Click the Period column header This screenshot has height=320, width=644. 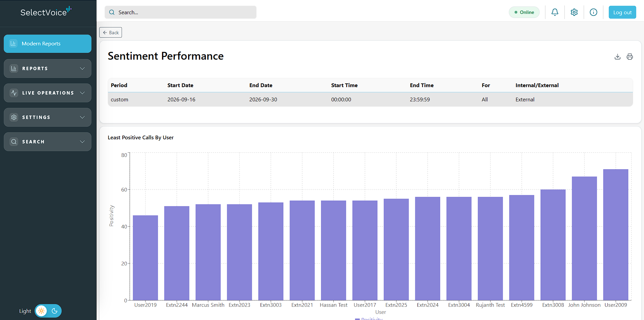[x=119, y=85]
